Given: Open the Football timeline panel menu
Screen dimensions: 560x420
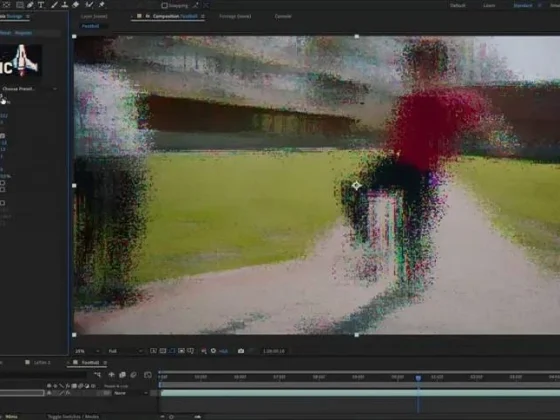Looking at the screenshot, I should (105, 362).
